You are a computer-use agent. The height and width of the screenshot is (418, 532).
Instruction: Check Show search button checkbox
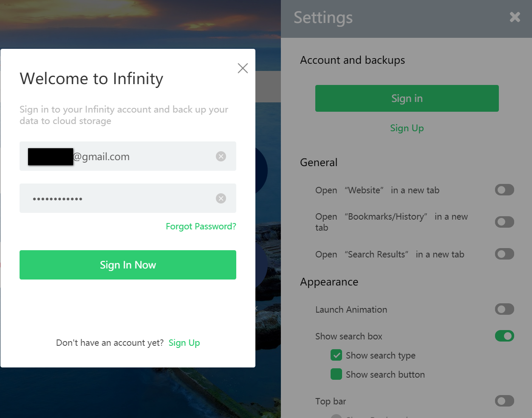tap(336, 374)
